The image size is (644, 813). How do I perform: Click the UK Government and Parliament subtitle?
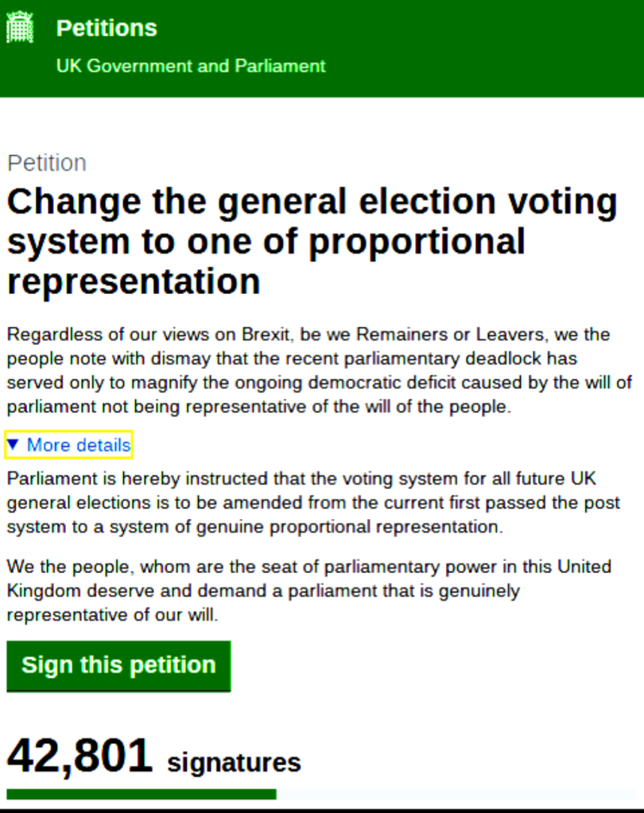coord(191,66)
